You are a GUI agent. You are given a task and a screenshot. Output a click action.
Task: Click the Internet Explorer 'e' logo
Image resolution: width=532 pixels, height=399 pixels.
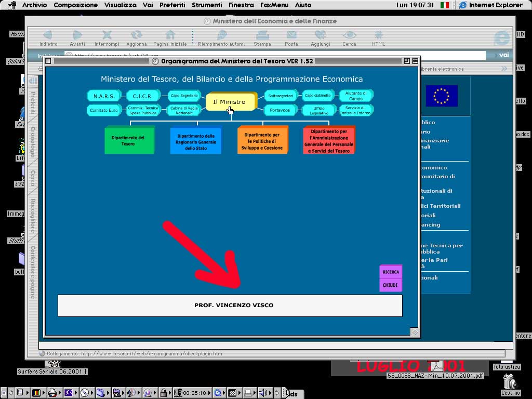pos(501,38)
